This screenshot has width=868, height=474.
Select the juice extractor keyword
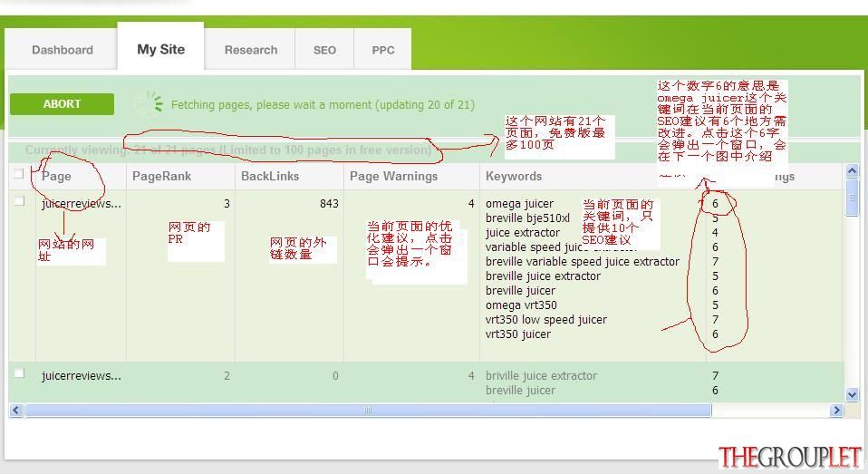523,233
